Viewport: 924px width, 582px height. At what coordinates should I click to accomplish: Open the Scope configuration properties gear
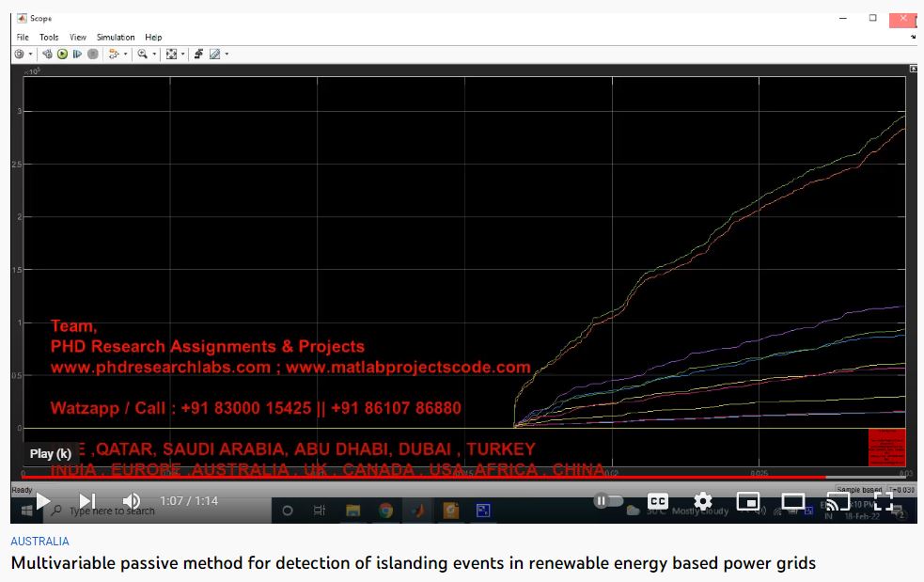coord(19,55)
